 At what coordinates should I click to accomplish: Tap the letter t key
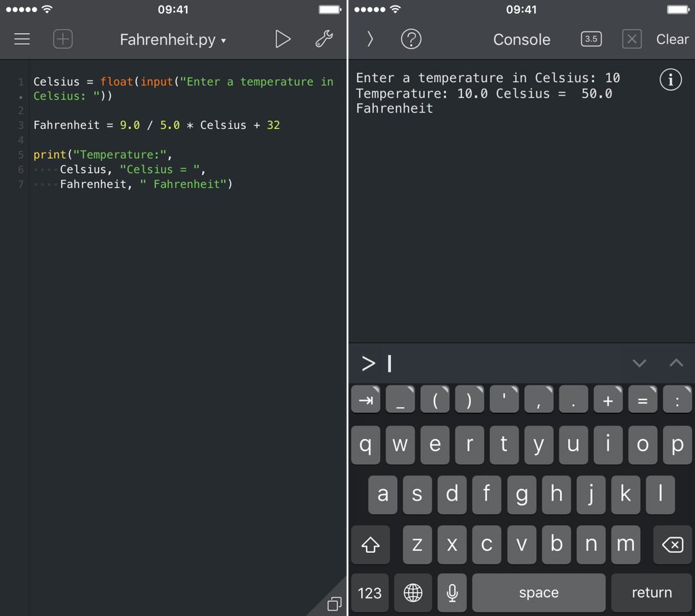[504, 445]
